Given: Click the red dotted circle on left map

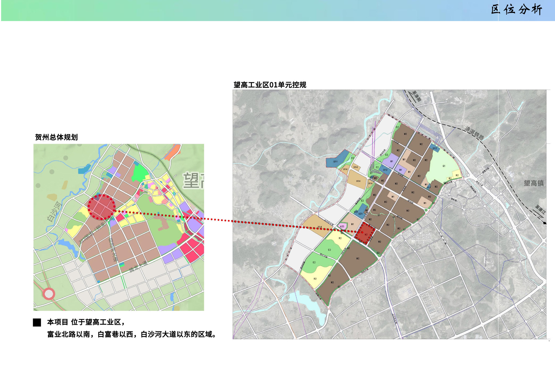Looking at the screenshot, I should (x=102, y=207).
